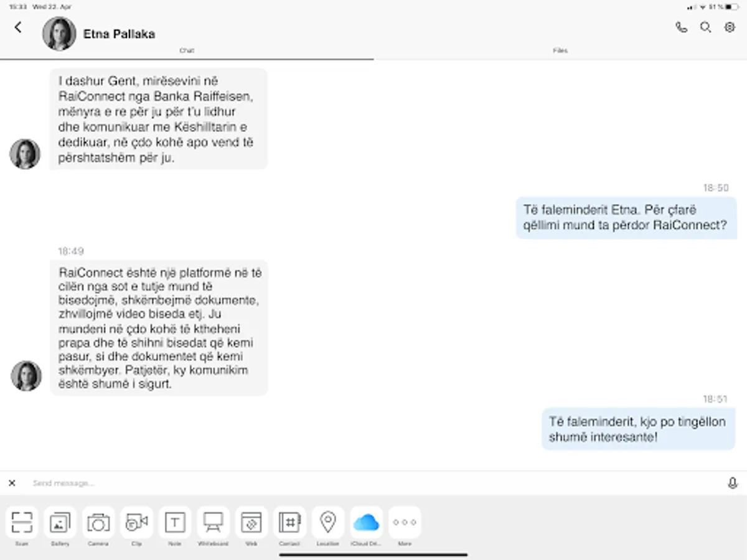Tap the battery indicator in status bar
This screenshot has height=560, width=747.
(731, 7)
